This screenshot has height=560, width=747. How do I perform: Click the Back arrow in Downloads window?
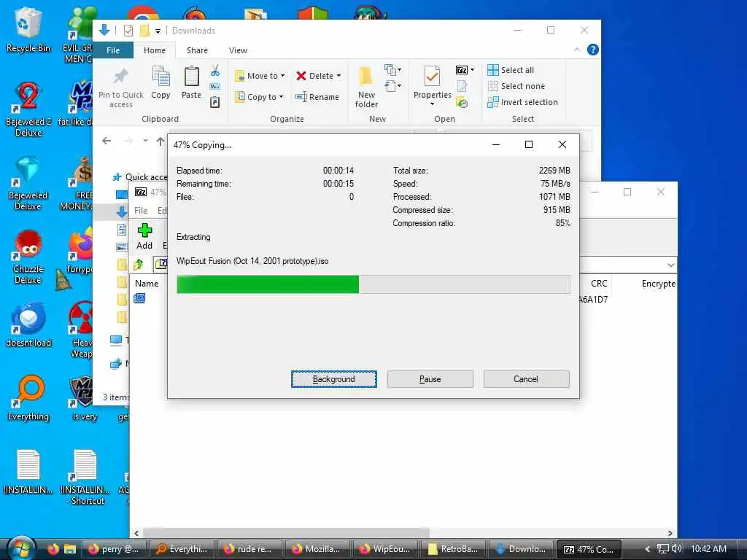coord(107,141)
